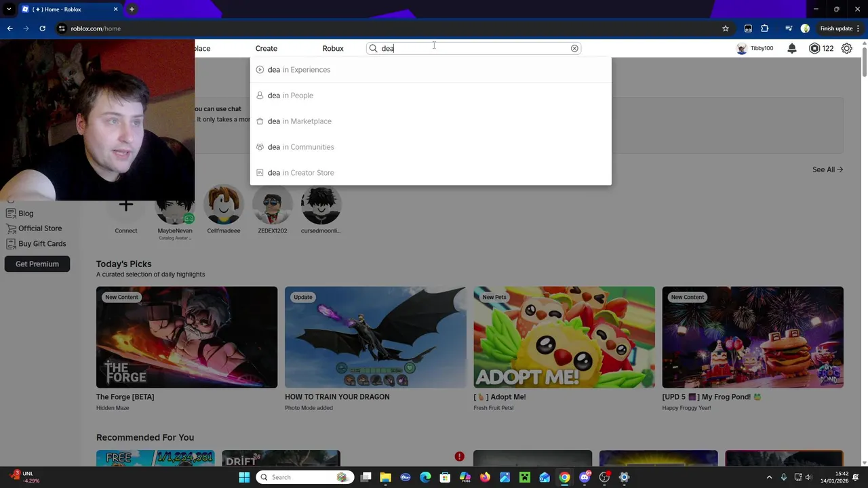Open ZEDEX1202 friend avatar
This screenshot has height=488, width=868.
272,205
